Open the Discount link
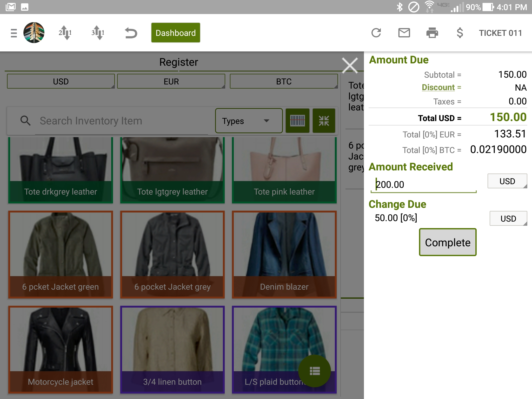 pyautogui.click(x=438, y=87)
